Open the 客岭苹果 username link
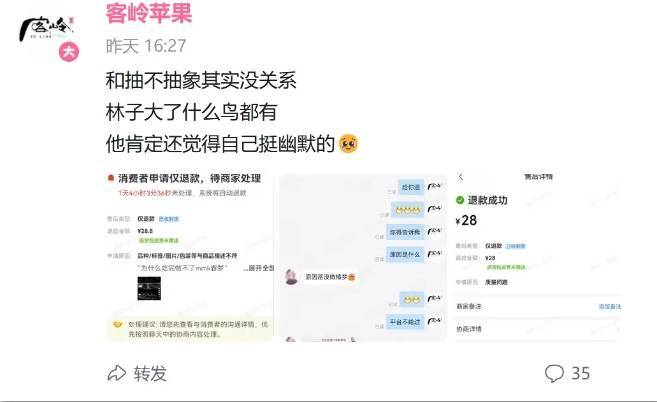 (x=149, y=13)
